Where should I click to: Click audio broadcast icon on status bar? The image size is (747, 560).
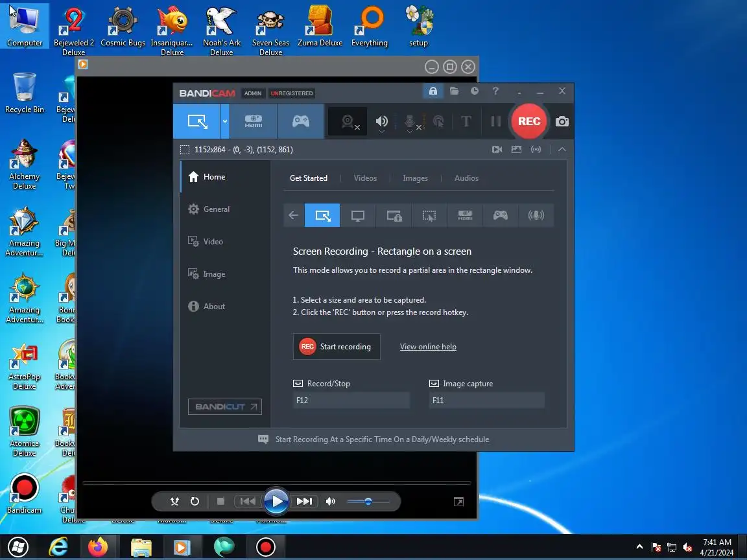coord(536,150)
